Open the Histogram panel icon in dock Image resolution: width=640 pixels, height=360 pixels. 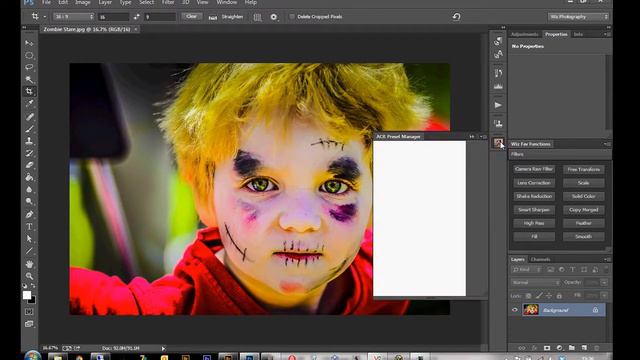[x=498, y=87]
